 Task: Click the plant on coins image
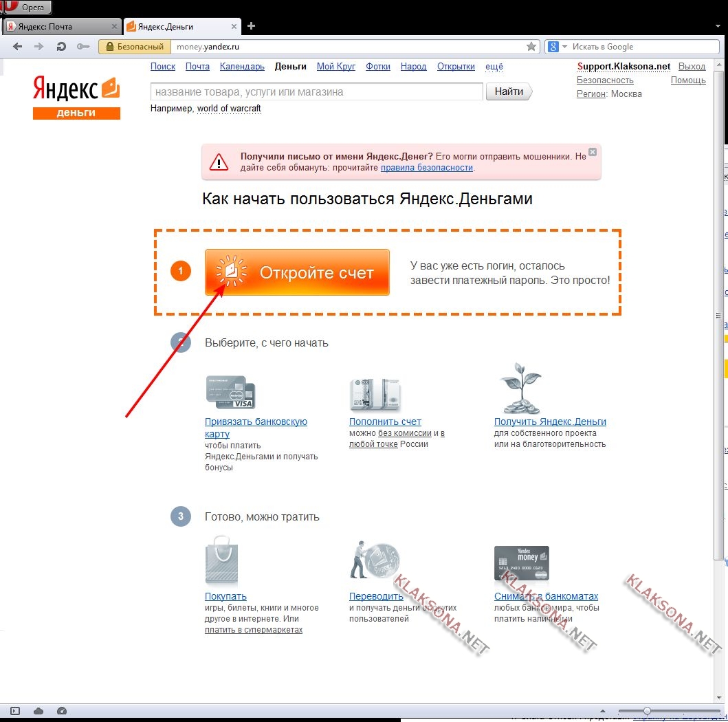(521, 389)
